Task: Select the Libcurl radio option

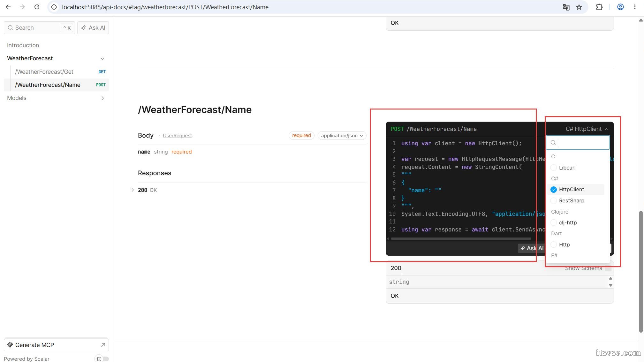Action: pyautogui.click(x=554, y=168)
